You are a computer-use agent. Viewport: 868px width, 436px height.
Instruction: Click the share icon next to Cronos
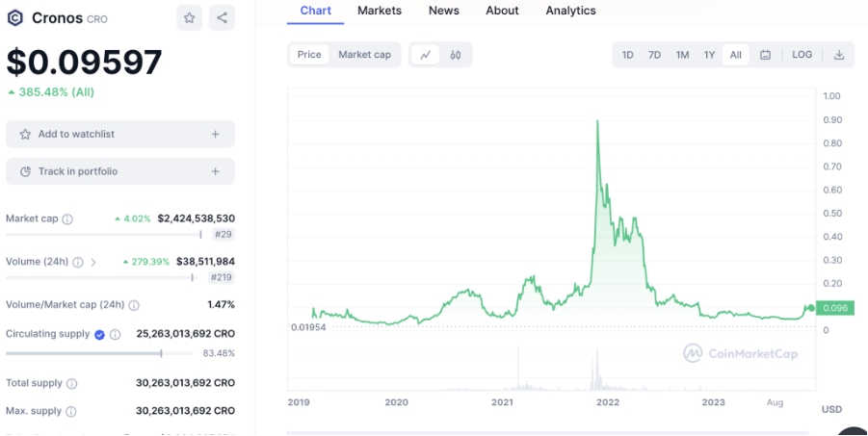pyautogui.click(x=222, y=17)
